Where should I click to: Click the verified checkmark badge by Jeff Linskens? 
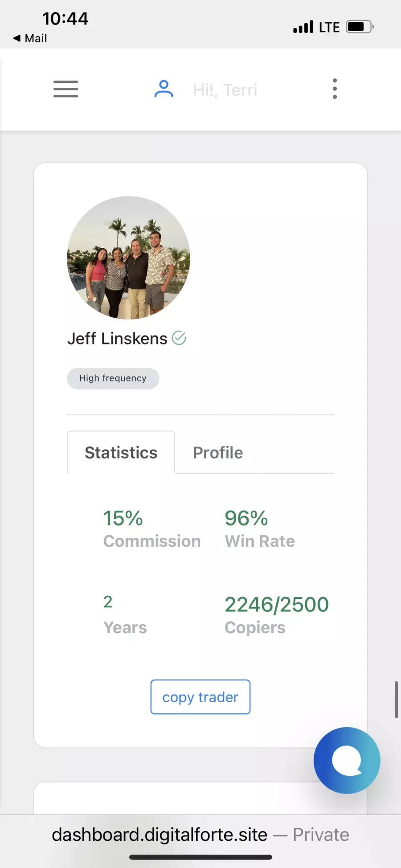(179, 338)
